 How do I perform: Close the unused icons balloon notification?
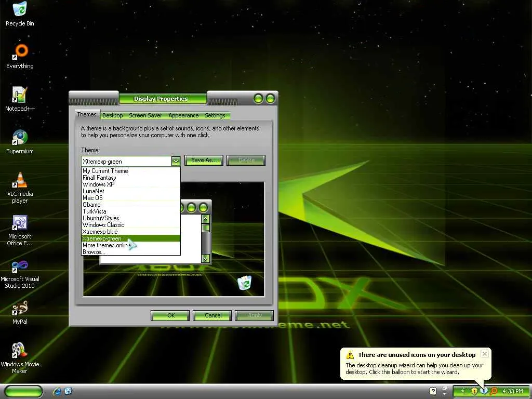coord(485,354)
